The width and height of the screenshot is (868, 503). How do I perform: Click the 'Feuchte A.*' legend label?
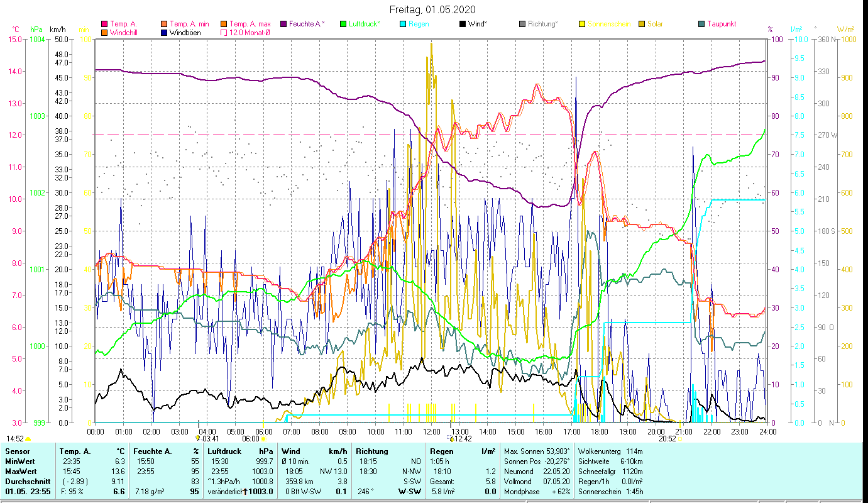pyautogui.click(x=307, y=24)
